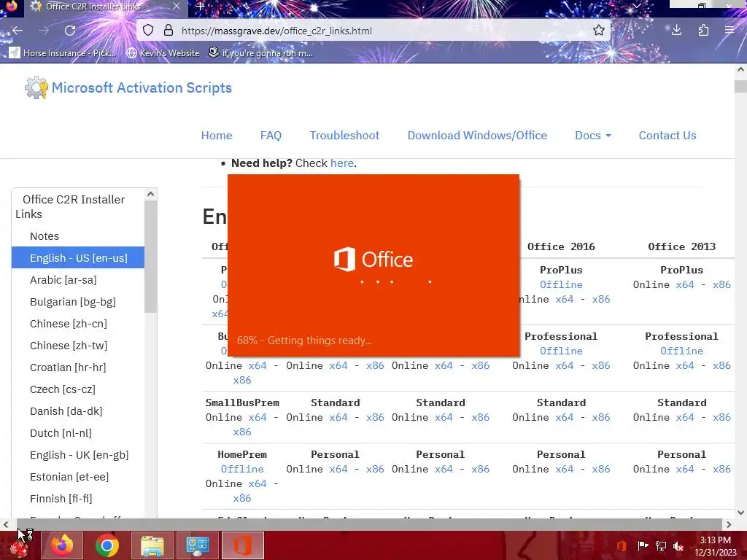This screenshot has width=747, height=560.
Task: Open Firefox from the taskbar
Action: [62, 545]
